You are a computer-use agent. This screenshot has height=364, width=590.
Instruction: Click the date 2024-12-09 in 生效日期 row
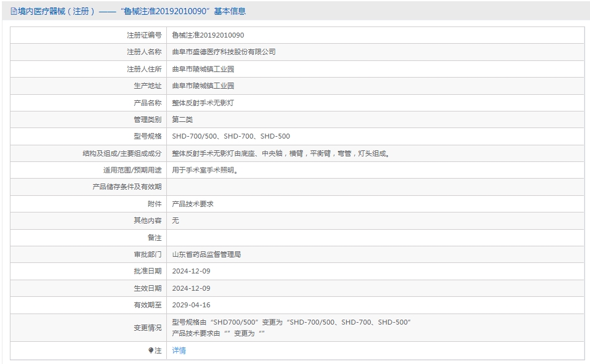point(191,288)
